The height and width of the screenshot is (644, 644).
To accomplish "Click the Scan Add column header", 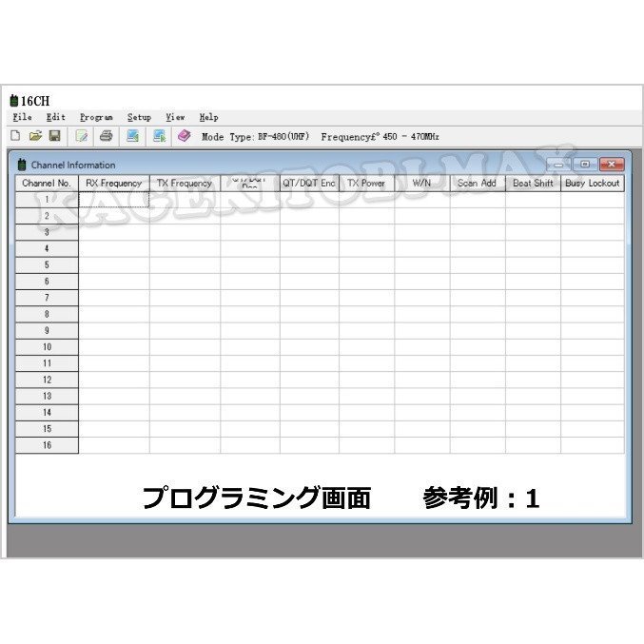I will (x=478, y=184).
